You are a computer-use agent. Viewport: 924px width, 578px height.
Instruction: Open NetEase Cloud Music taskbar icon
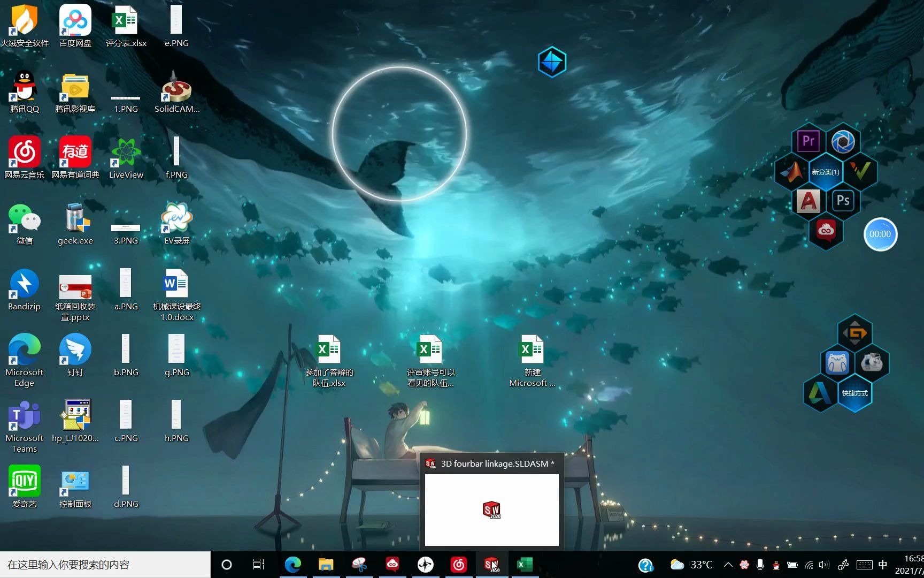click(x=458, y=565)
